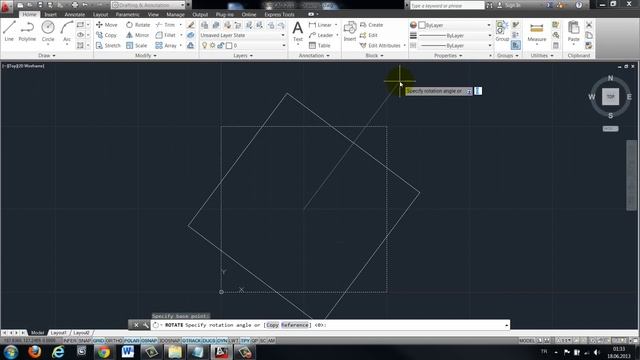Switch to the Annotate ribbon tab
Image resolution: width=640 pixels, height=360 pixels.
click(x=75, y=14)
